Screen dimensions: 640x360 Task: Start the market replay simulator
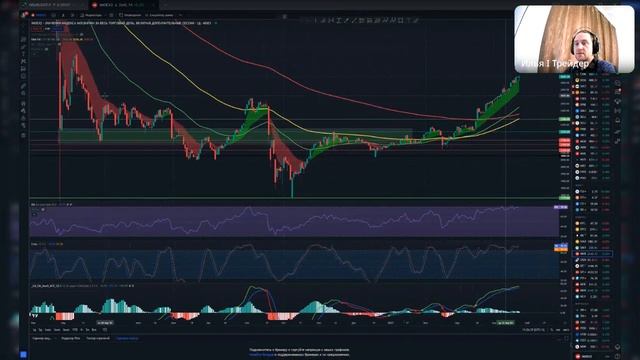pyautogui.click(x=159, y=15)
